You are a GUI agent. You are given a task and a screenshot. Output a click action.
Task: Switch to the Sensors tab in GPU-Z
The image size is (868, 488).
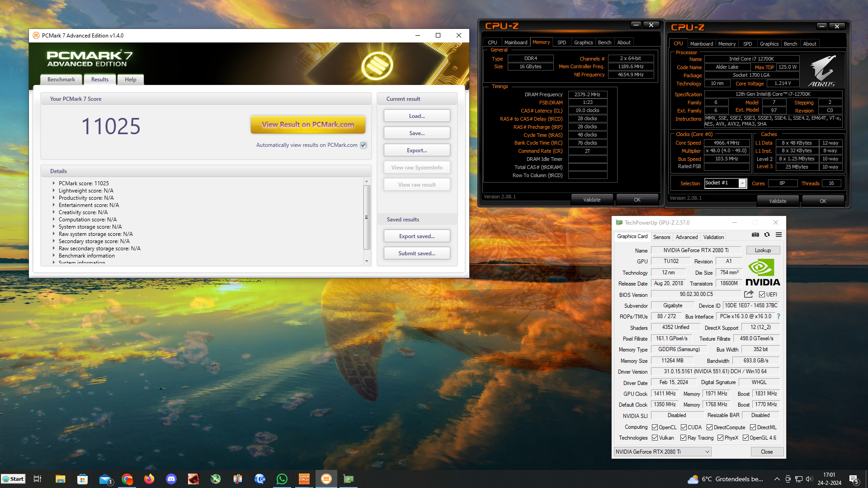[x=661, y=237]
